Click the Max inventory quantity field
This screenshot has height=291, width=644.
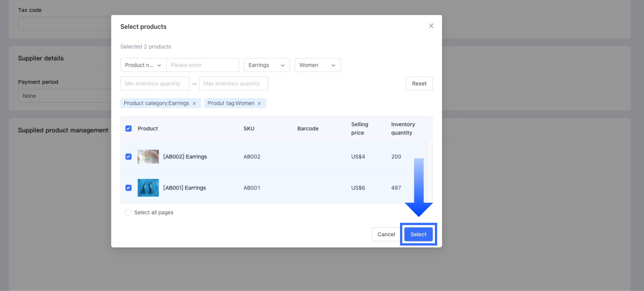click(x=233, y=83)
